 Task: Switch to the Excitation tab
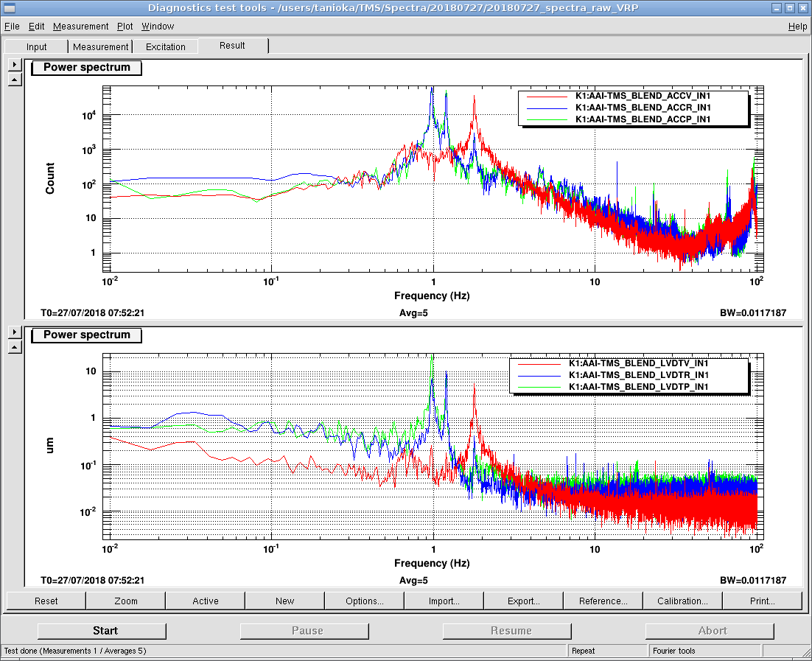[x=166, y=46]
